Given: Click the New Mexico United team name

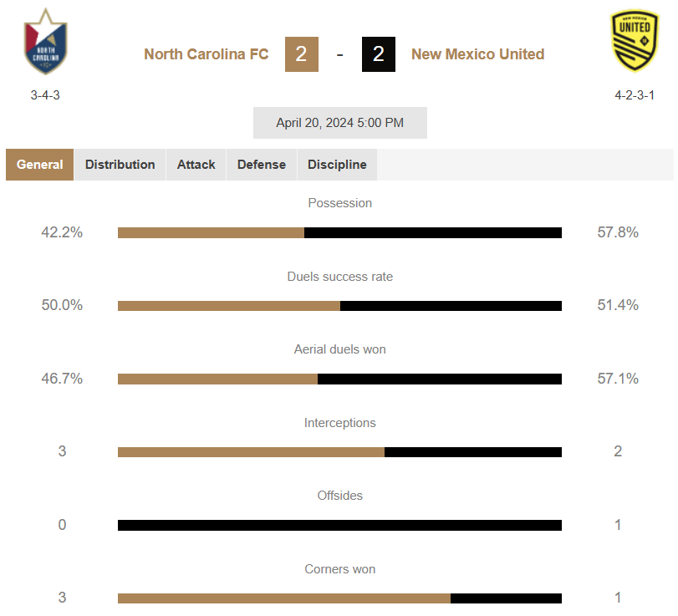Looking at the screenshot, I should (x=478, y=54).
